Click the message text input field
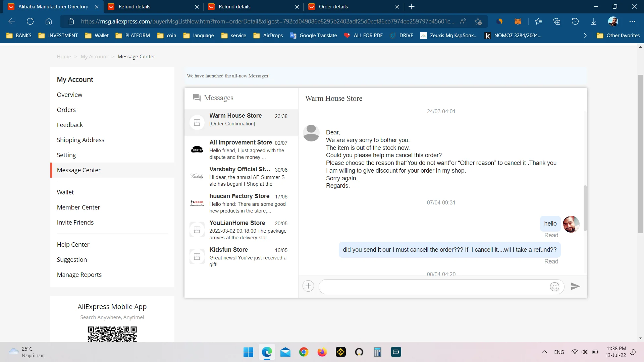This screenshot has width=644, height=362. [x=433, y=287]
